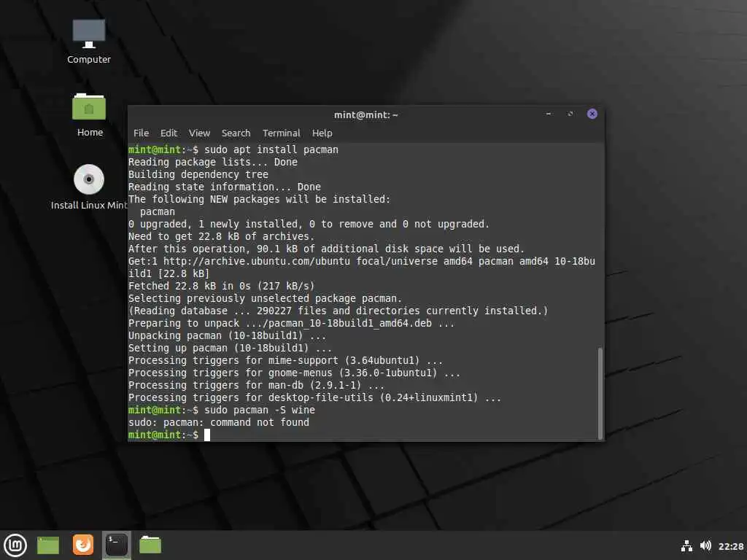This screenshot has width=747, height=560.
Task: Open the calendar from the 22:28 clock
Action: pos(731,546)
